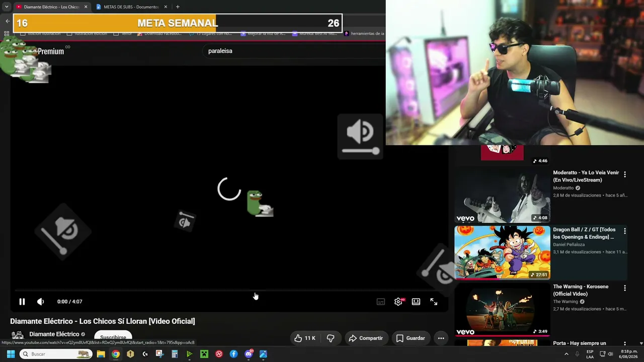This screenshot has width=644, height=362.
Task: Close the Diamante Eléctrico browser tab
Action: tap(86, 7)
